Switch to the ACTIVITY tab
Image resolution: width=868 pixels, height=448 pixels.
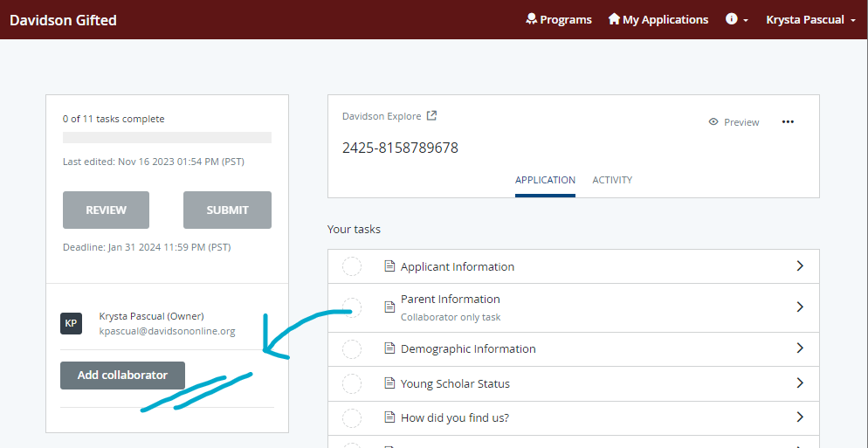click(612, 180)
